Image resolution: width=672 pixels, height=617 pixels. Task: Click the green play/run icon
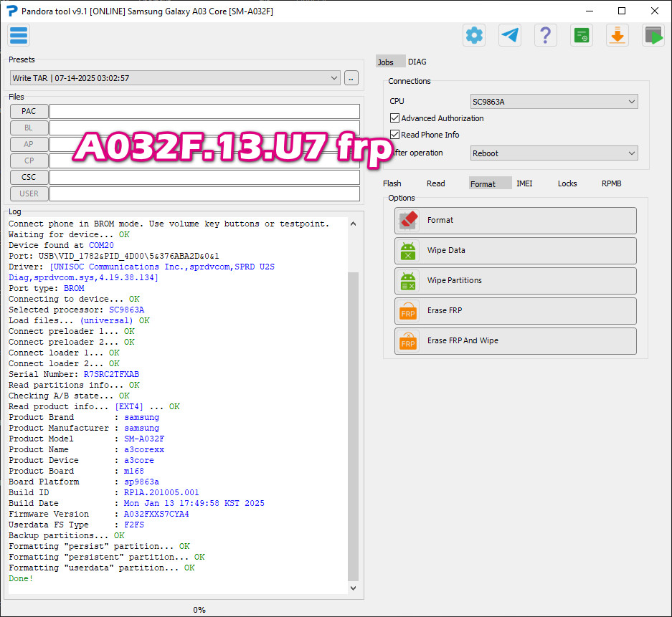click(x=653, y=36)
